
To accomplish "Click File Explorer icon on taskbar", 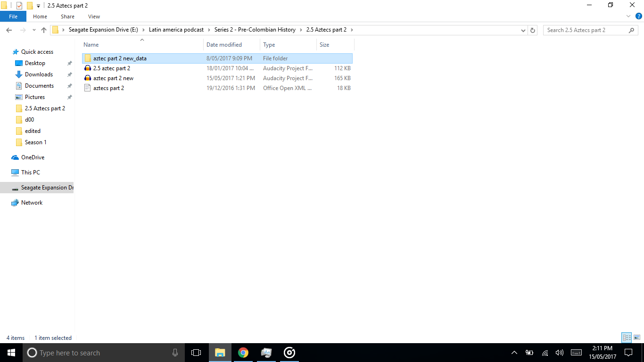I will (220, 353).
